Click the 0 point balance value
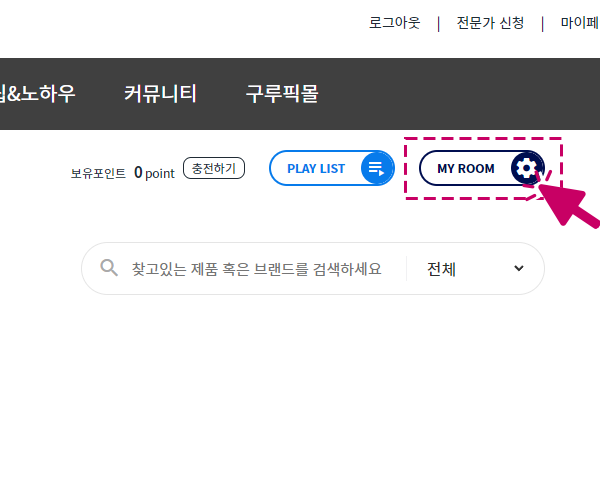Viewport: 600px width, 480px height. click(x=154, y=173)
